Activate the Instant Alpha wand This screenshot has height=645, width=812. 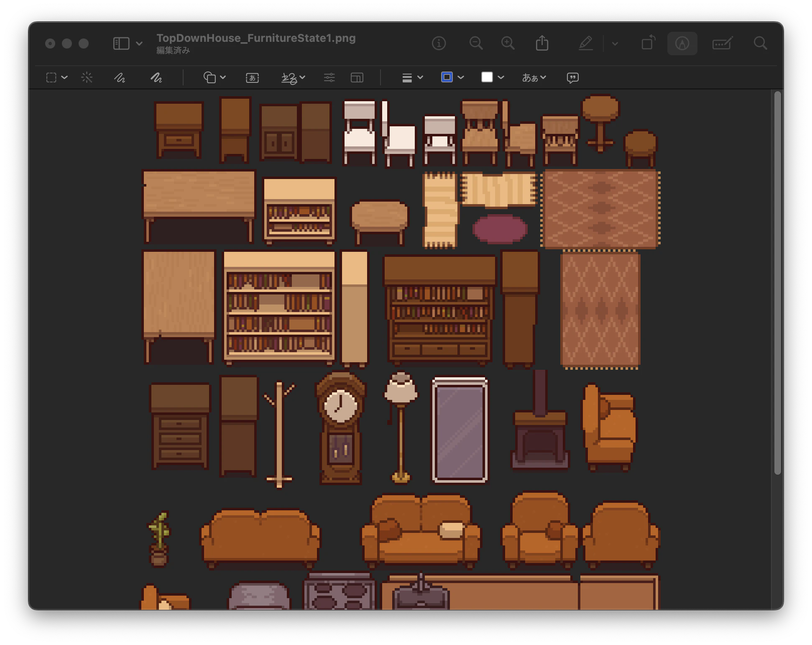click(87, 77)
